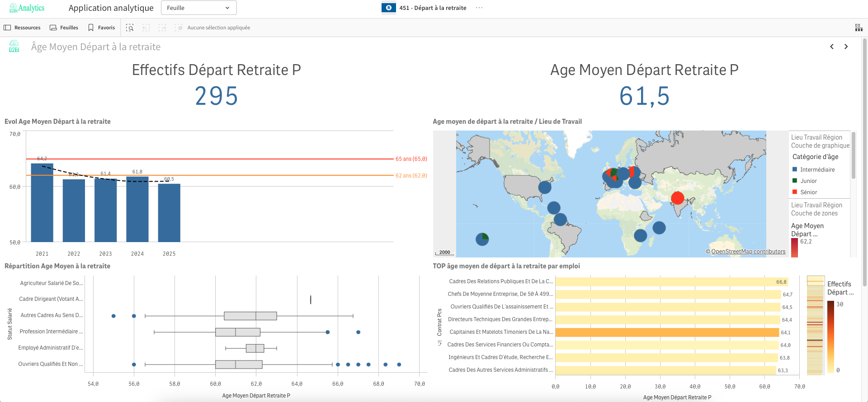Click the clear all selections icon
This screenshot has height=402, width=868.
(x=179, y=28)
